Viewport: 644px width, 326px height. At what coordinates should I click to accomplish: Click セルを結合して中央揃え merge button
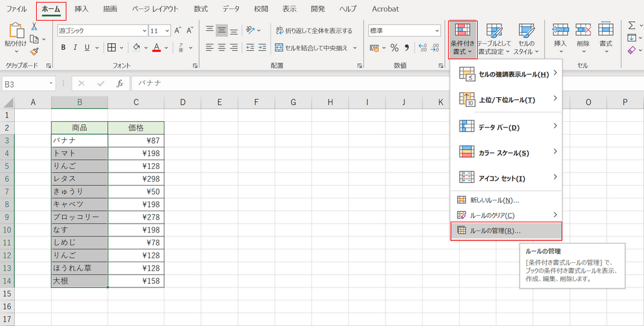click(x=312, y=48)
